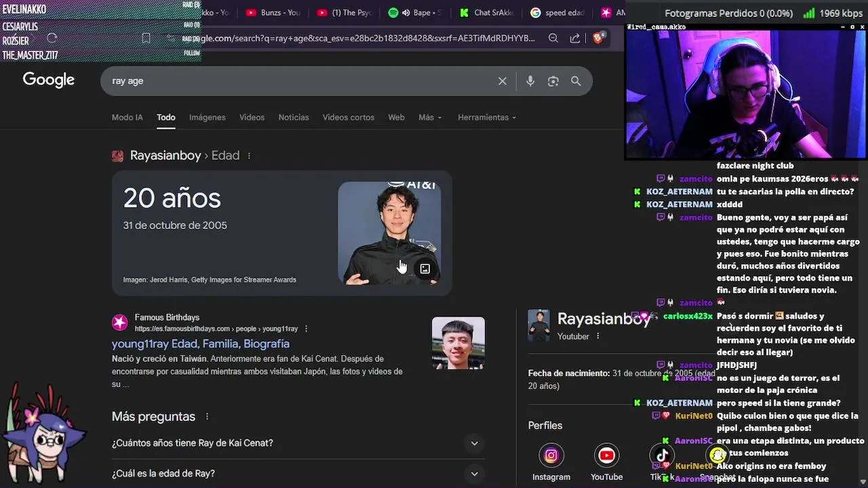Open options dots beside Famous Birthdays URL
Screen dimensions: 868x488
(x=306, y=329)
